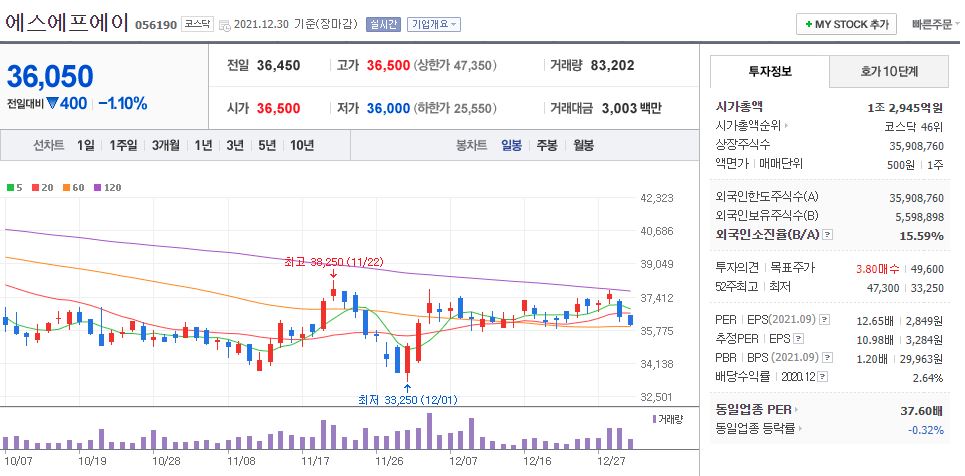
Task: Click the help icon beside PER EPS(2021.09)
Action: pos(825,320)
